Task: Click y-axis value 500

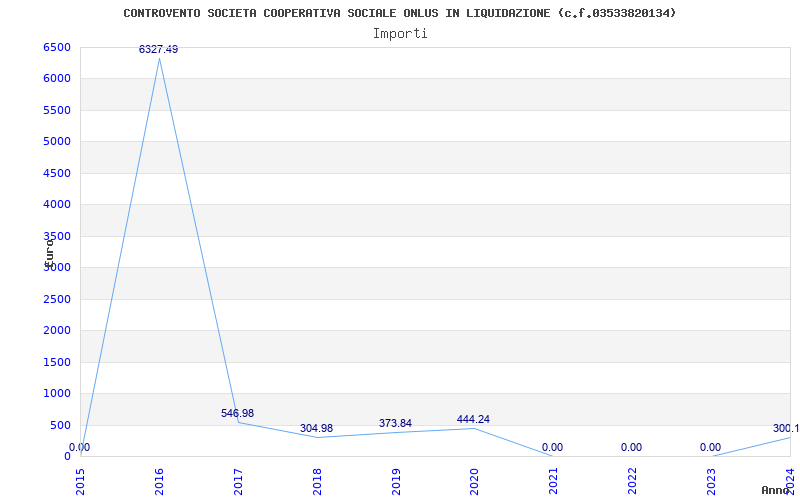Action: click(60, 426)
